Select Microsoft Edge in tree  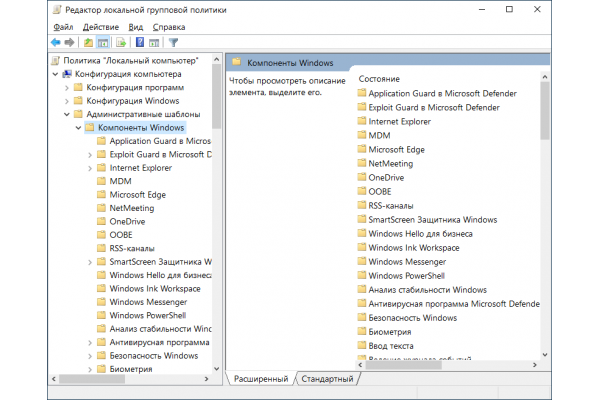point(138,194)
